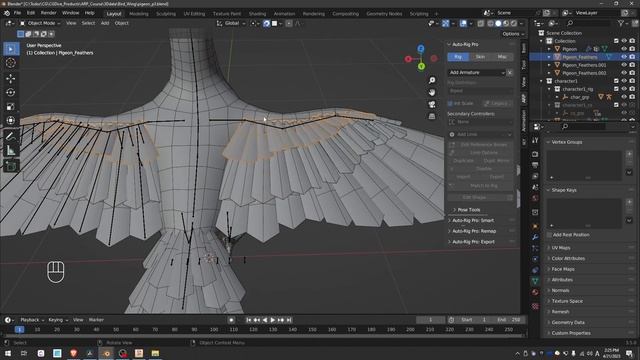
Task: Select the Transform tool
Action: [11, 120]
